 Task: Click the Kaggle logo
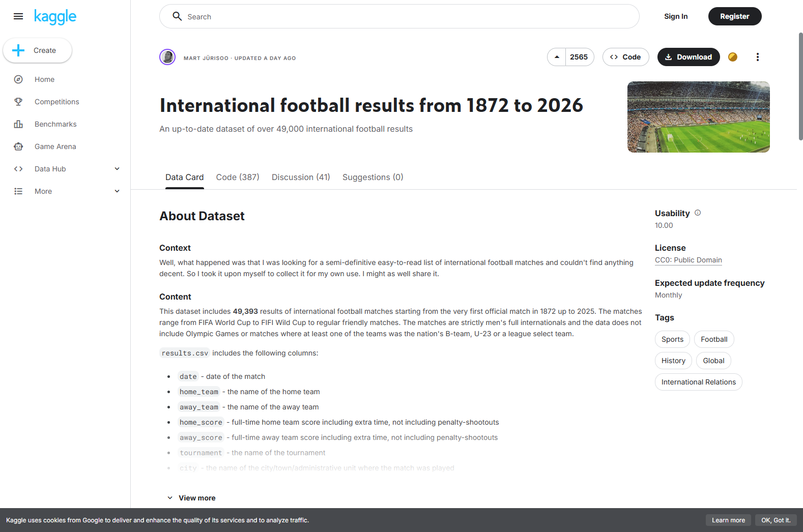(x=55, y=17)
